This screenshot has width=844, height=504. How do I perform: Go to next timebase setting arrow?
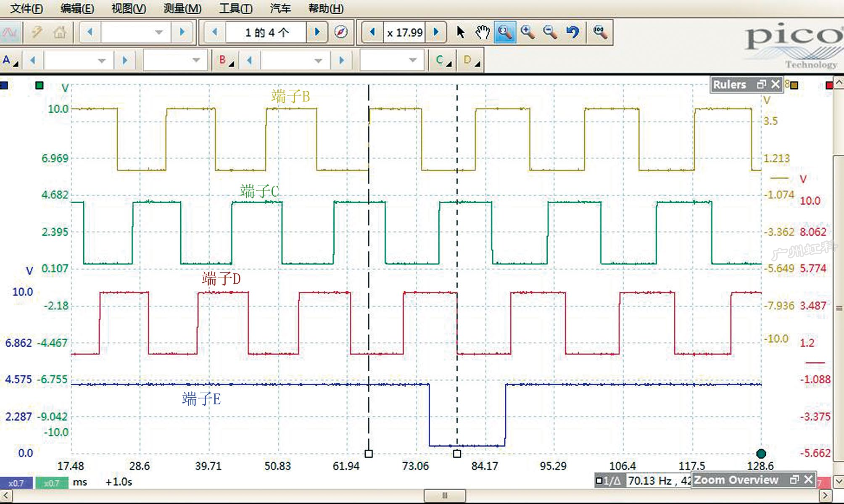click(182, 32)
